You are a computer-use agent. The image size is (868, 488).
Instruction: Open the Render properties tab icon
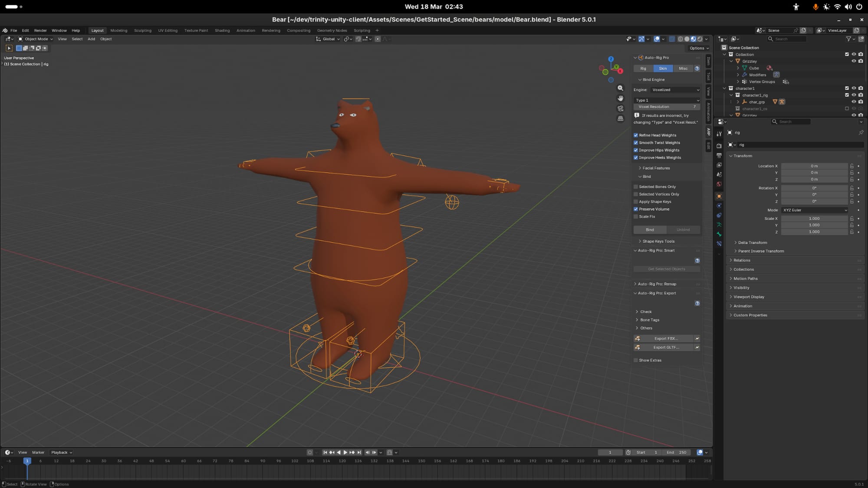click(719, 146)
